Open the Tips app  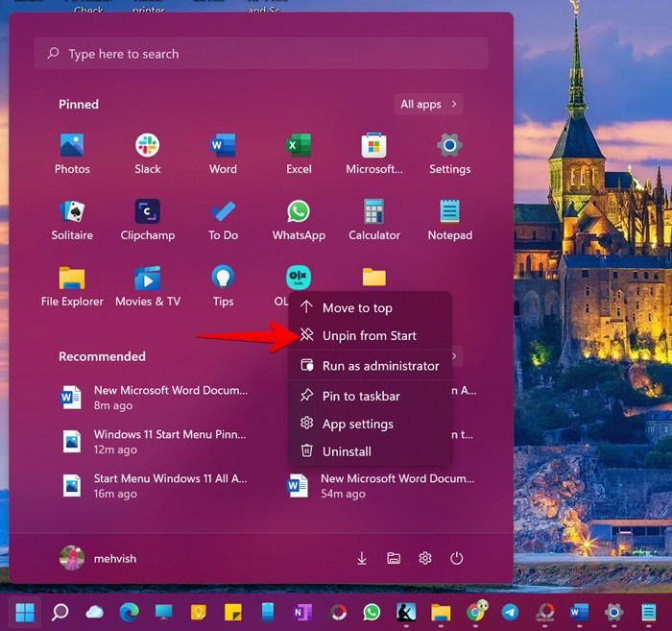click(x=223, y=286)
